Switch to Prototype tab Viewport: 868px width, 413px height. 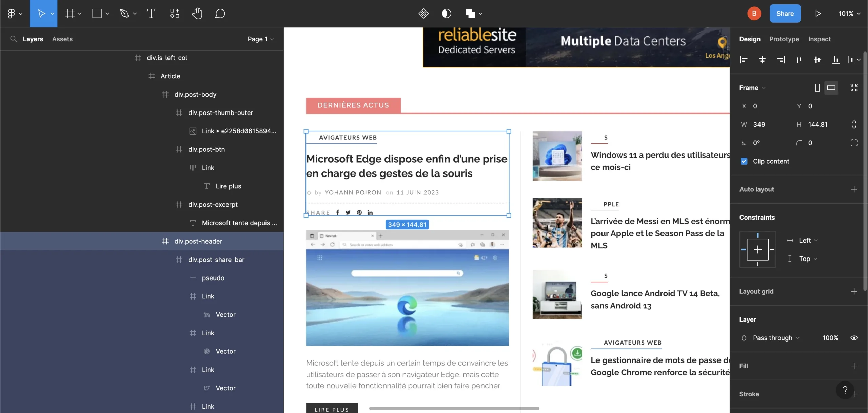[784, 39]
